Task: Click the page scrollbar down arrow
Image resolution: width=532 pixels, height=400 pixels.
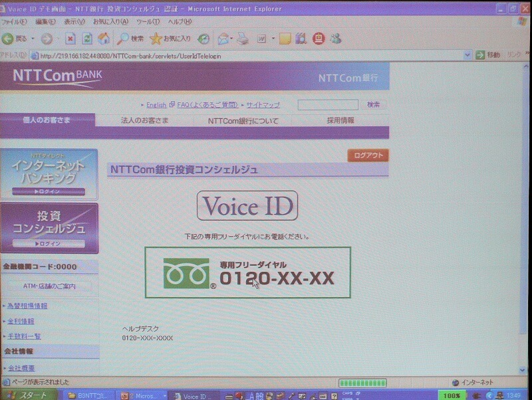Action: click(523, 370)
